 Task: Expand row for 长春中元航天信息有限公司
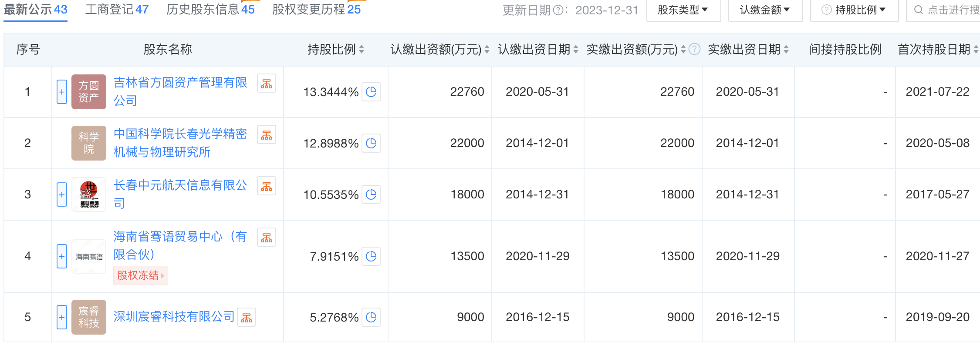[x=62, y=194]
